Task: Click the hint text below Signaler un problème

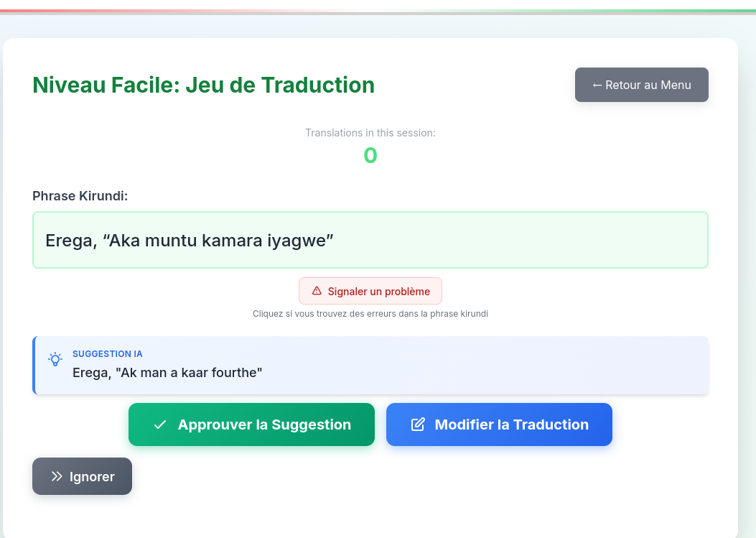Action: (370, 313)
